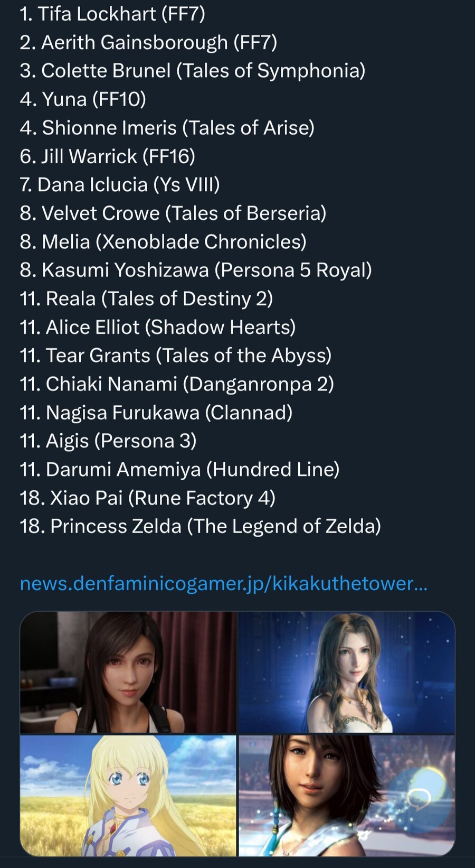Click the Princess Zelda list entry
This screenshot has height=868, width=475.
(x=200, y=526)
